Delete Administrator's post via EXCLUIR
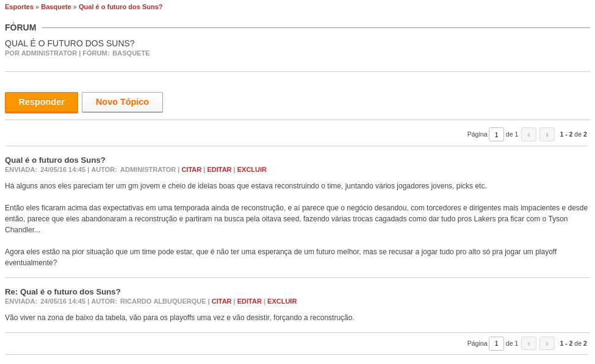 (252, 170)
